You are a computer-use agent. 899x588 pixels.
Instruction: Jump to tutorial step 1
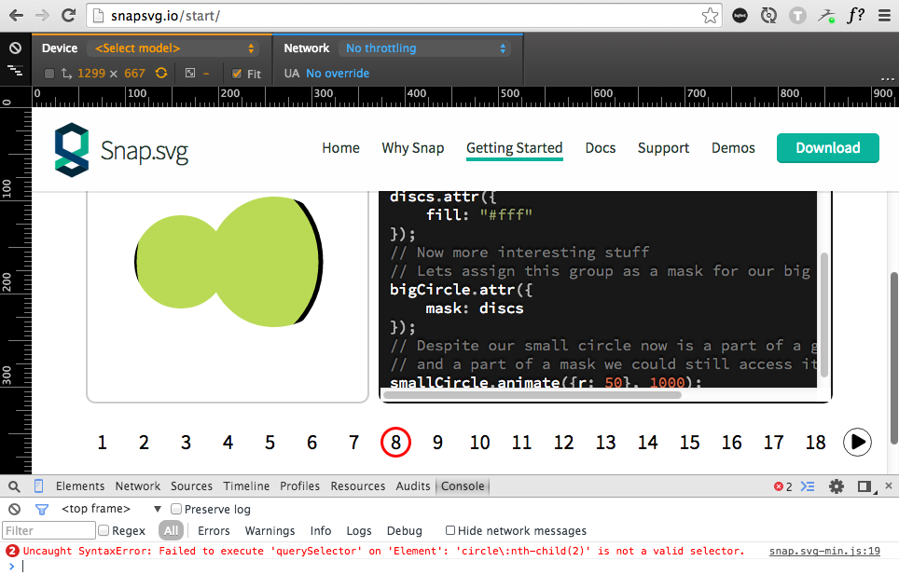pos(102,443)
